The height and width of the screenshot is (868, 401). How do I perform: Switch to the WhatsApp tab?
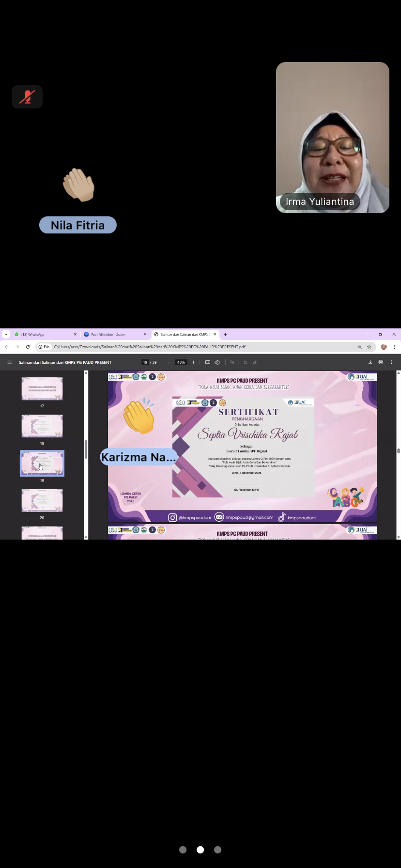coord(44,334)
